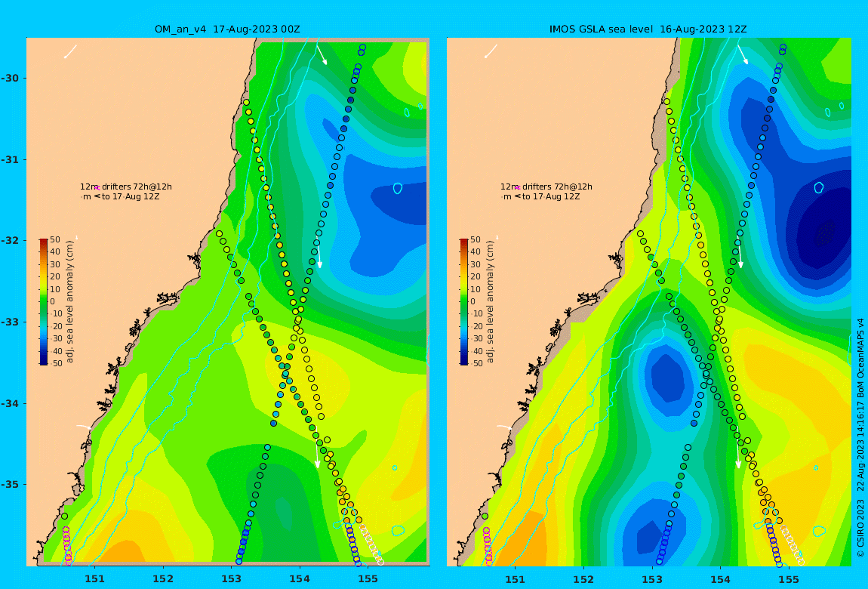
Task: Click longitude 153 under the OM_an_v4 map
Action: pos(232,580)
